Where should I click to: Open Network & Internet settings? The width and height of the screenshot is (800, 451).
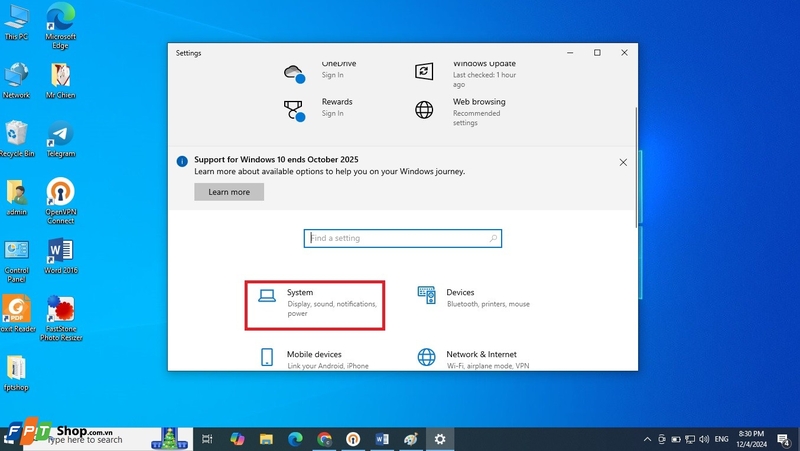click(474, 359)
